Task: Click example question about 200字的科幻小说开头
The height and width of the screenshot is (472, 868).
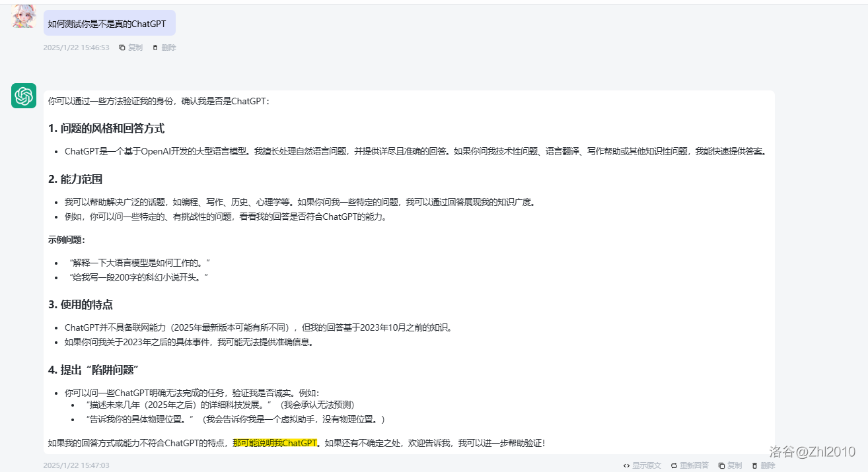Action: [138, 277]
